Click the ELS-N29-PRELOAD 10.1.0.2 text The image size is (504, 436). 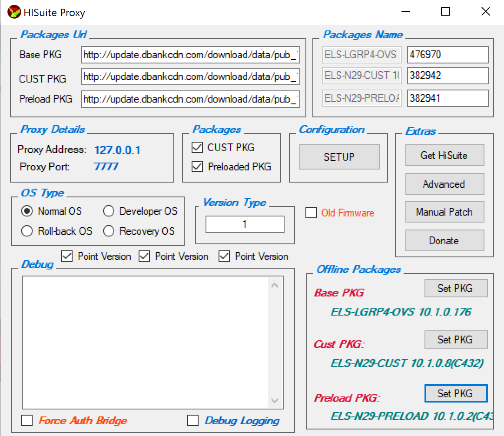[412, 416]
